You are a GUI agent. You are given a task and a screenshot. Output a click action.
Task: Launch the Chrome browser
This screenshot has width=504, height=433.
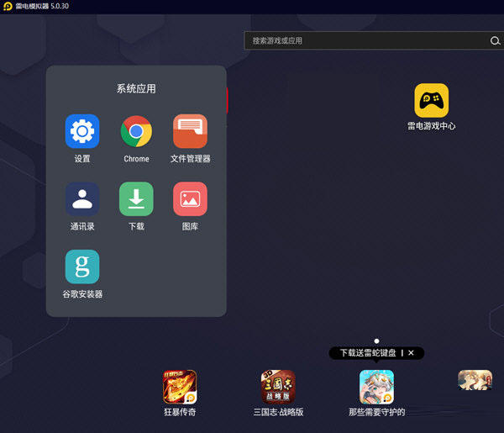pos(136,132)
